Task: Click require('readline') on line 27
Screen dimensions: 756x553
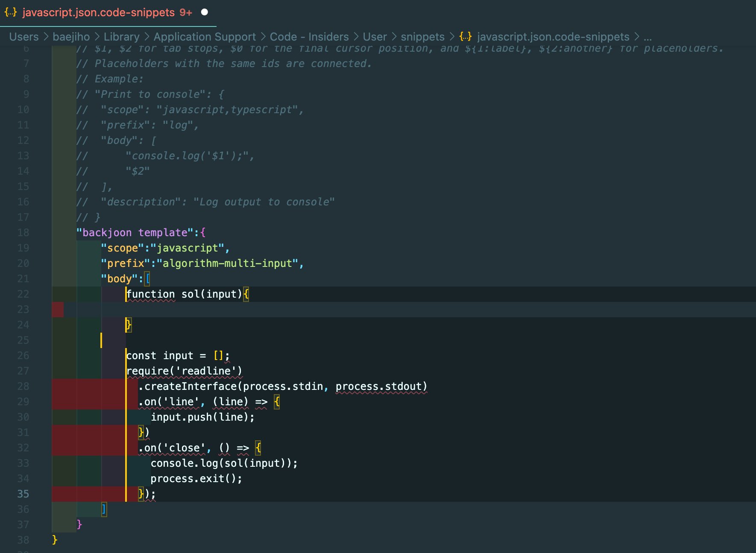Action: [185, 371]
